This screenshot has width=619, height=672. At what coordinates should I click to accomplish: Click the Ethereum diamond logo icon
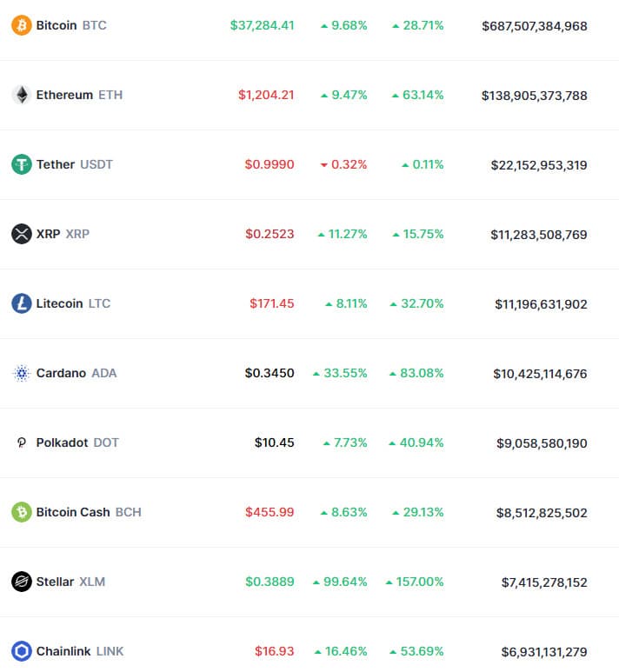pyautogui.click(x=22, y=95)
